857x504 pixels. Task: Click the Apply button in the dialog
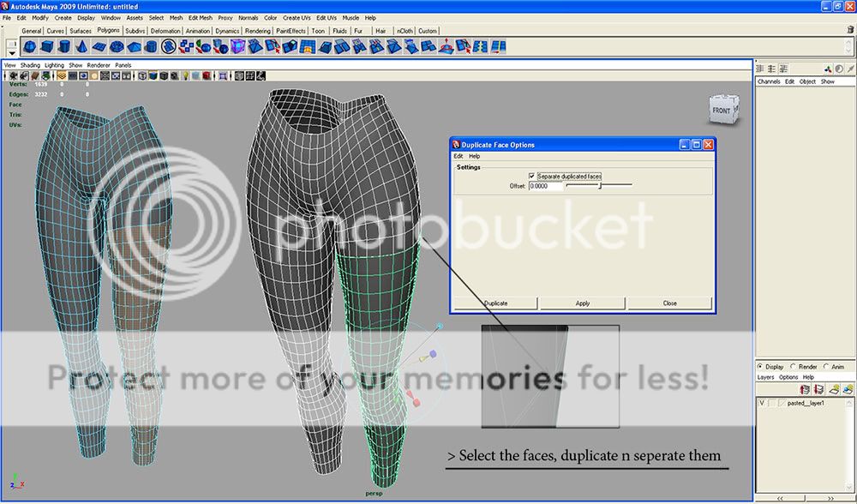pos(583,303)
